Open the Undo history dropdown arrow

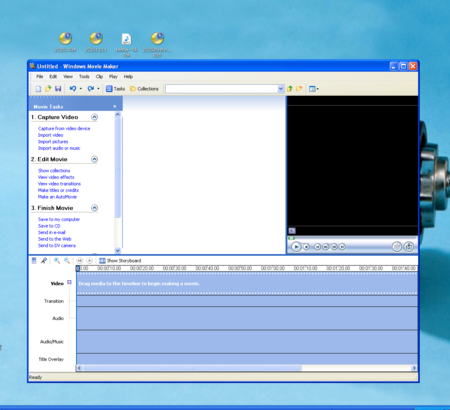coord(81,89)
